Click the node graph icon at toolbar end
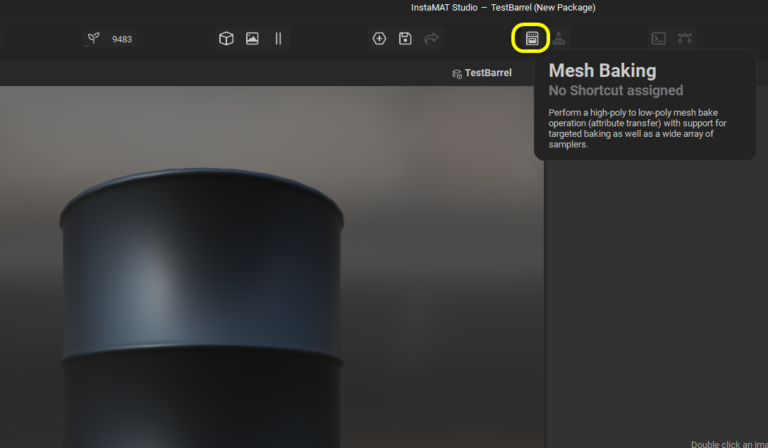768x448 pixels. tap(685, 39)
